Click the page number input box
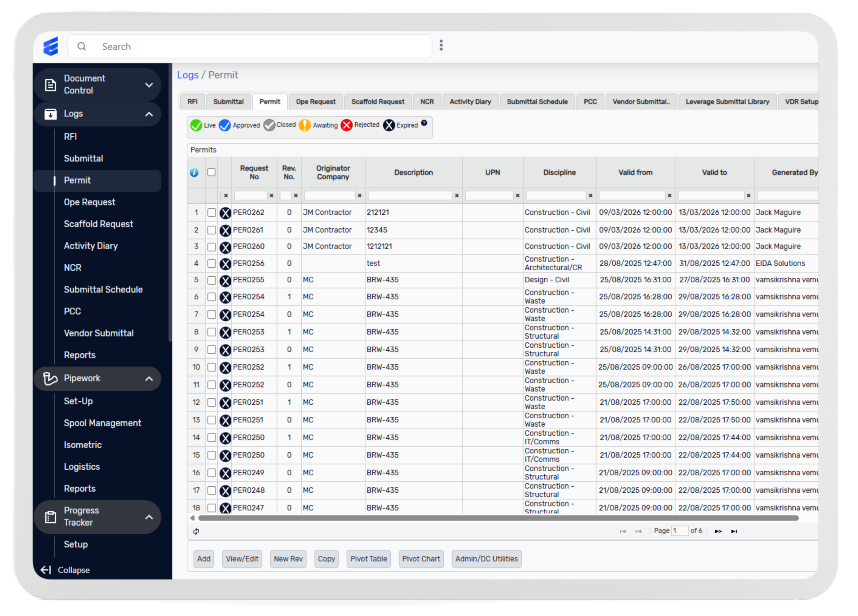Viewport: 858px width, 616px height. [679, 531]
